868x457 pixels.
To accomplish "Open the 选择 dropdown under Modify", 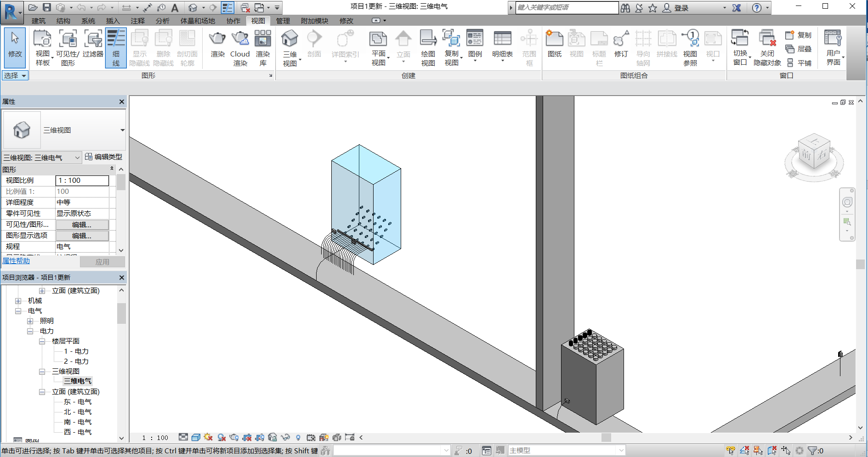I will click(15, 75).
